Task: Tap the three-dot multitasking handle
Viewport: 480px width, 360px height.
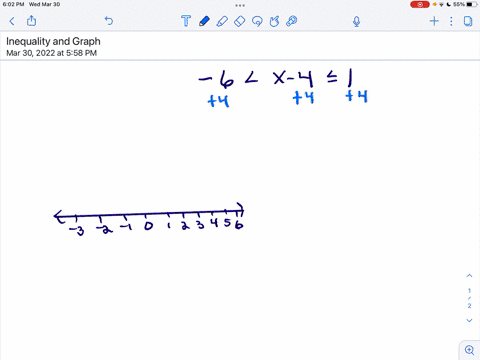Action: 240,5
